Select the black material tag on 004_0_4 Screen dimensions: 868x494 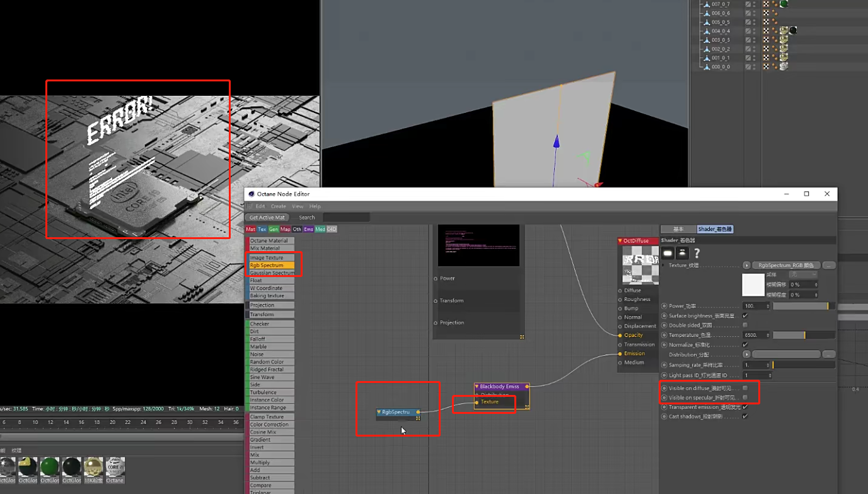pos(793,30)
